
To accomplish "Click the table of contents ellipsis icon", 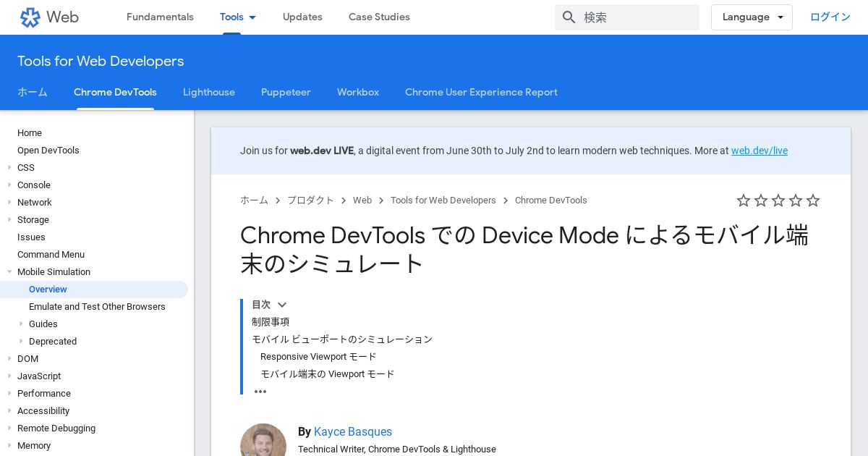I will tap(260, 392).
